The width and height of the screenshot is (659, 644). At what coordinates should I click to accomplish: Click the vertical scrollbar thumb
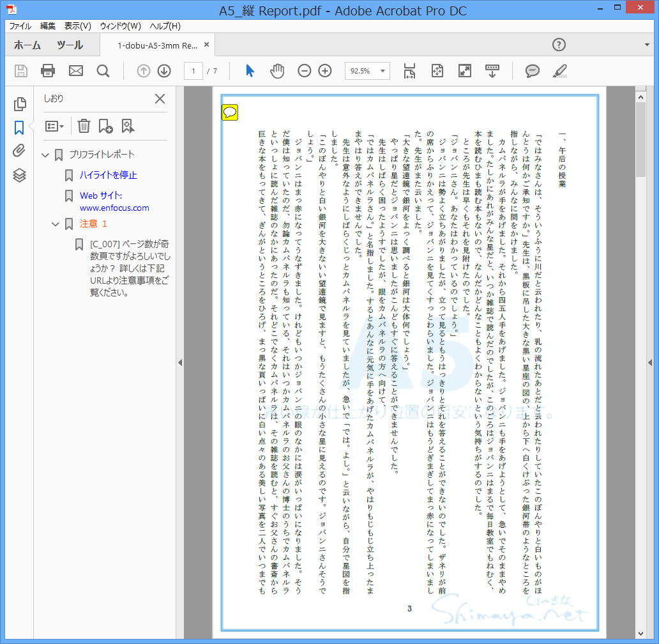640,139
